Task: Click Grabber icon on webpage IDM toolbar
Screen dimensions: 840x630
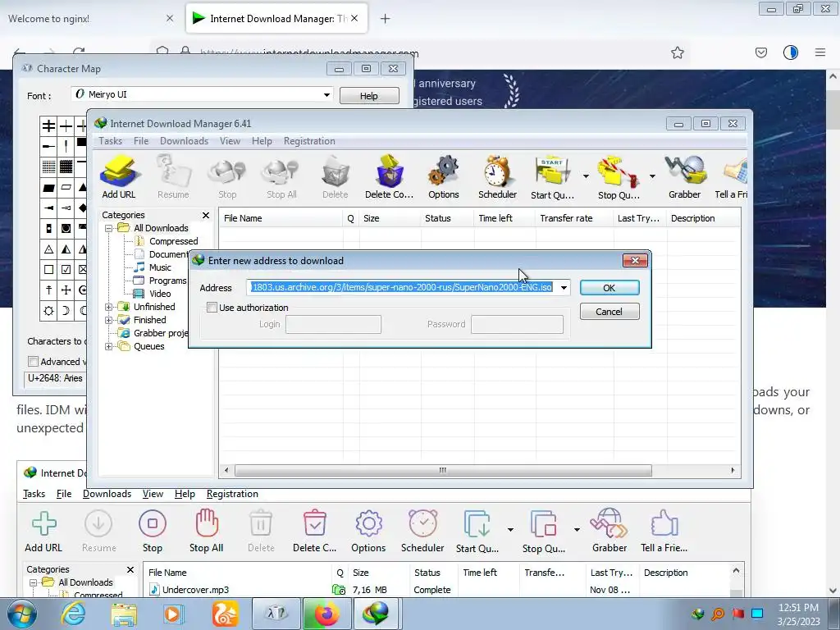Action: point(609,523)
